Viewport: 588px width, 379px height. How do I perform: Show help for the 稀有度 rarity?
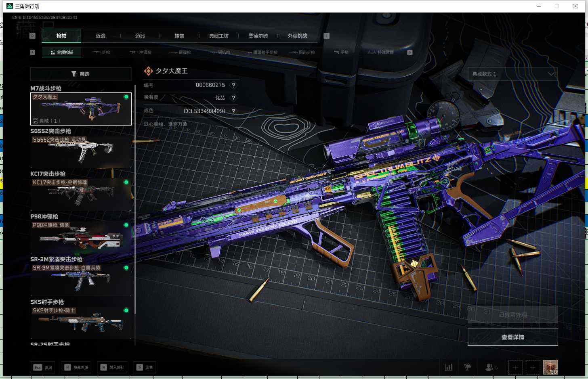coord(233,98)
